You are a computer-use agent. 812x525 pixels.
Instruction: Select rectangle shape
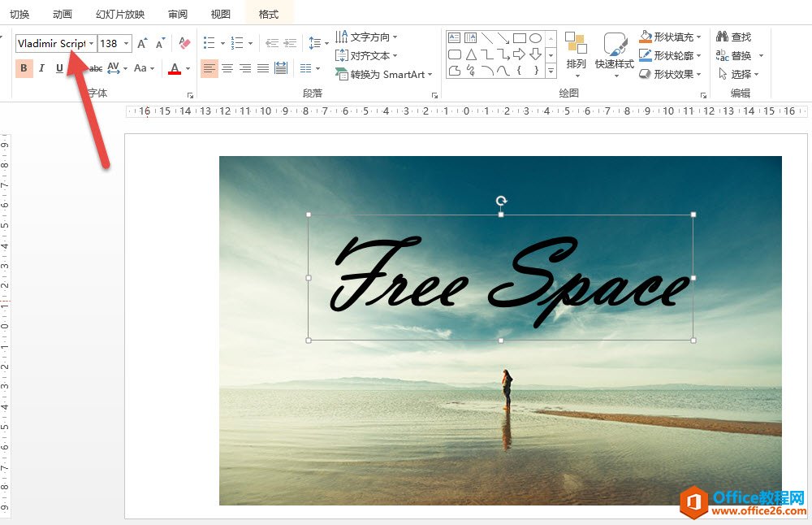[x=520, y=38]
